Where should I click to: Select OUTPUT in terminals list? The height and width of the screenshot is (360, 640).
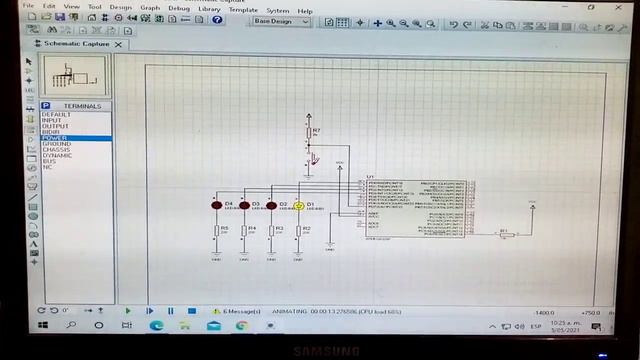click(x=55, y=126)
